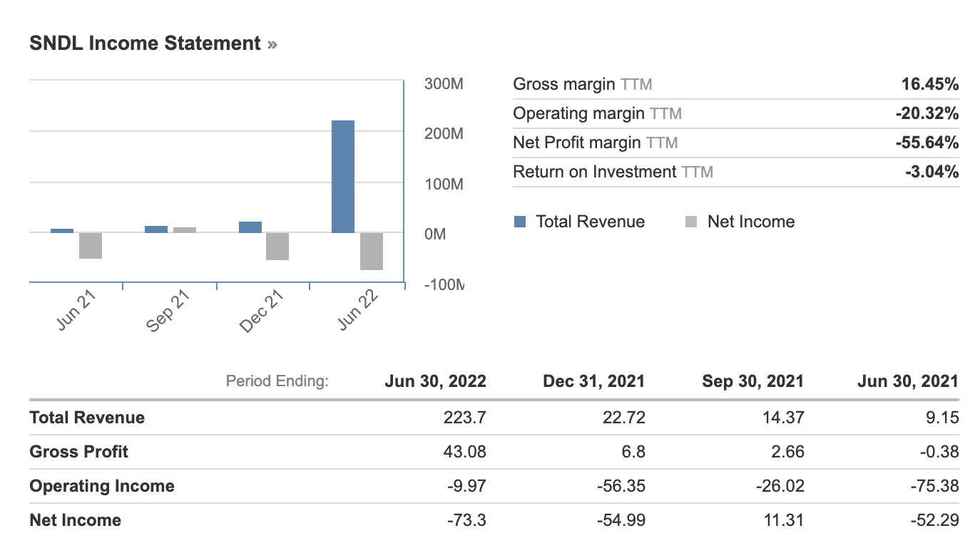Click the Gross margin TTM value
This screenshot has height=553, width=980.
(929, 85)
